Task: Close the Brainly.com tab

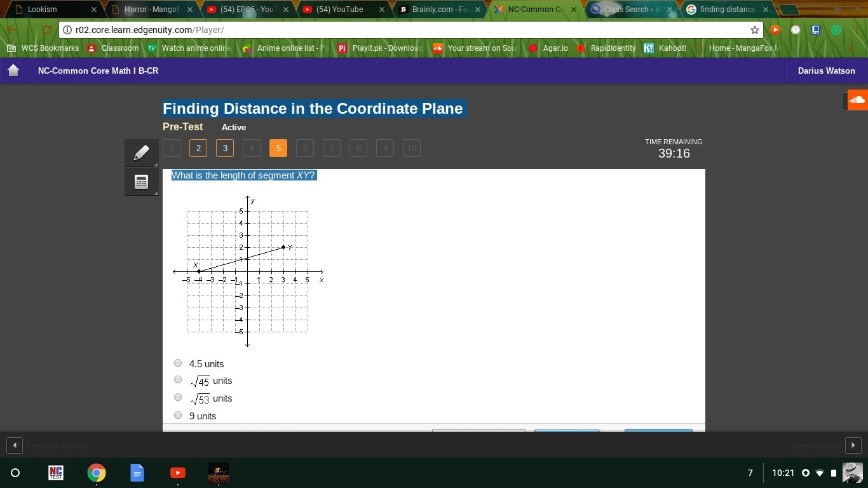Action: point(478,10)
